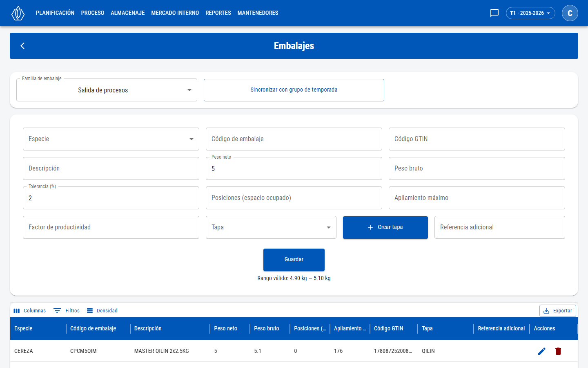Sort by Posiciones column header

(x=310, y=329)
